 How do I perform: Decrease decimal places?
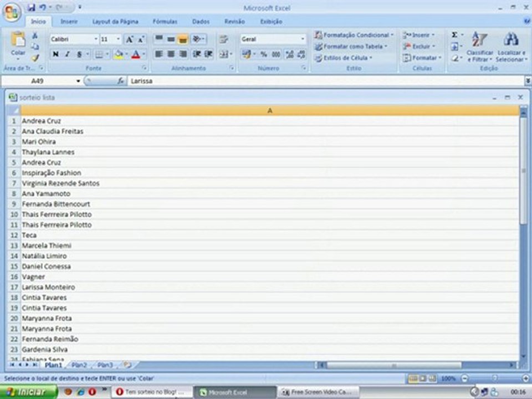[x=301, y=54]
